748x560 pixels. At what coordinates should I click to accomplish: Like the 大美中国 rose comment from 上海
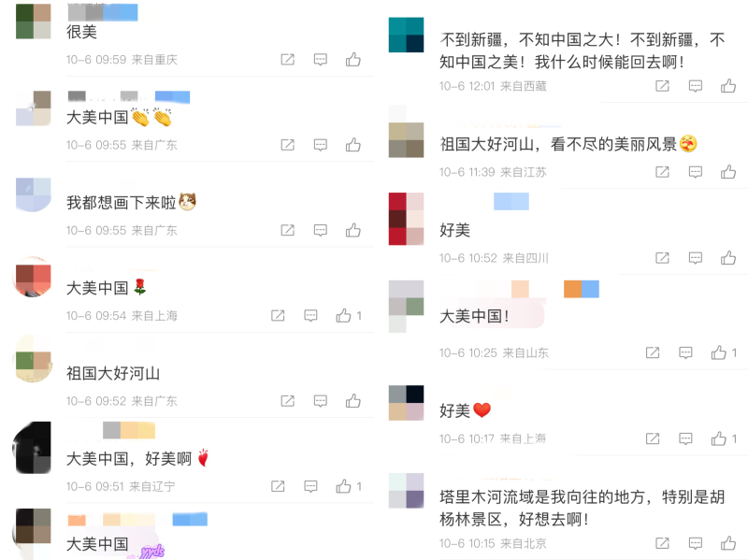click(343, 315)
